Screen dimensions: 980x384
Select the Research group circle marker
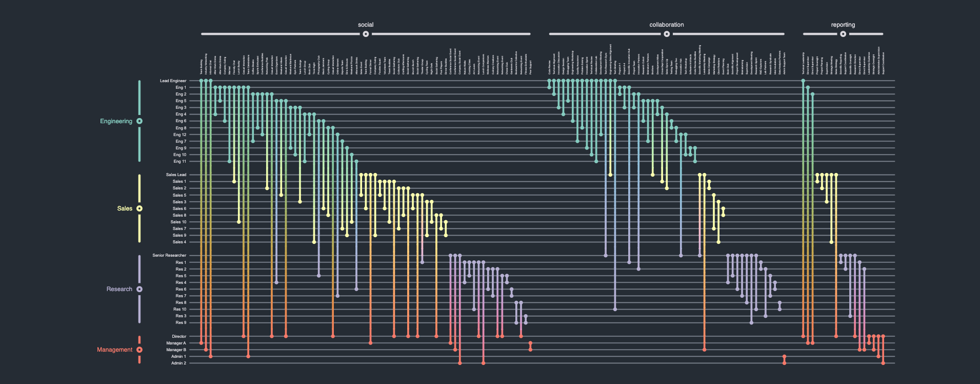pyautogui.click(x=139, y=289)
